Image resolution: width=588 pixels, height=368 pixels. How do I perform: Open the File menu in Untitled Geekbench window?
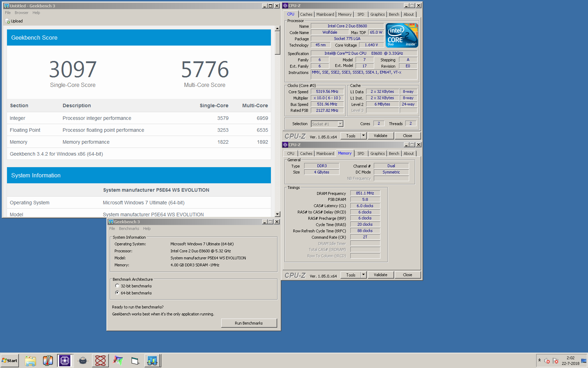point(8,13)
